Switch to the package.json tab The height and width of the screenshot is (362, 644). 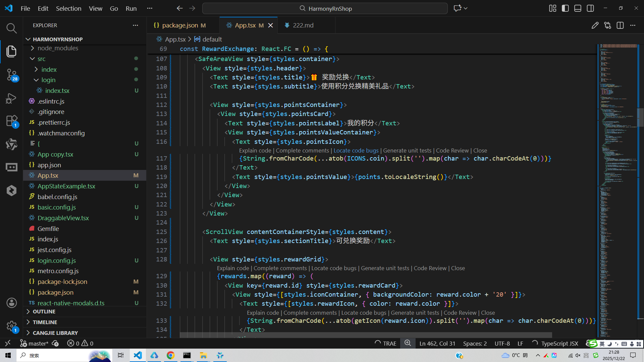click(x=180, y=25)
